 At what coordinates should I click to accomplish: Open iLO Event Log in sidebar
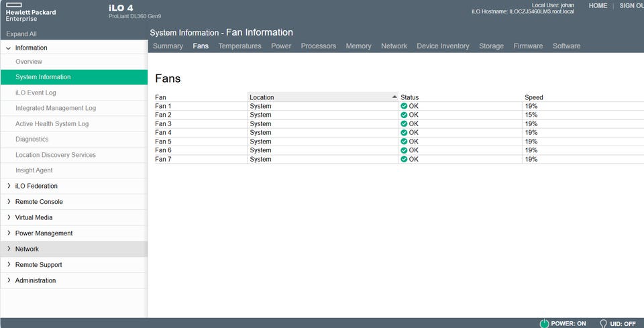tap(36, 93)
